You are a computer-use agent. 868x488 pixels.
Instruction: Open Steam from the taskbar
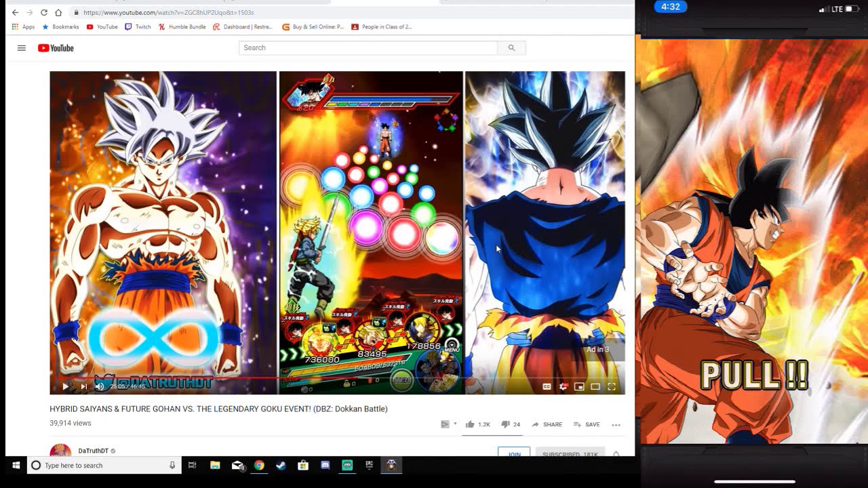[281, 465]
